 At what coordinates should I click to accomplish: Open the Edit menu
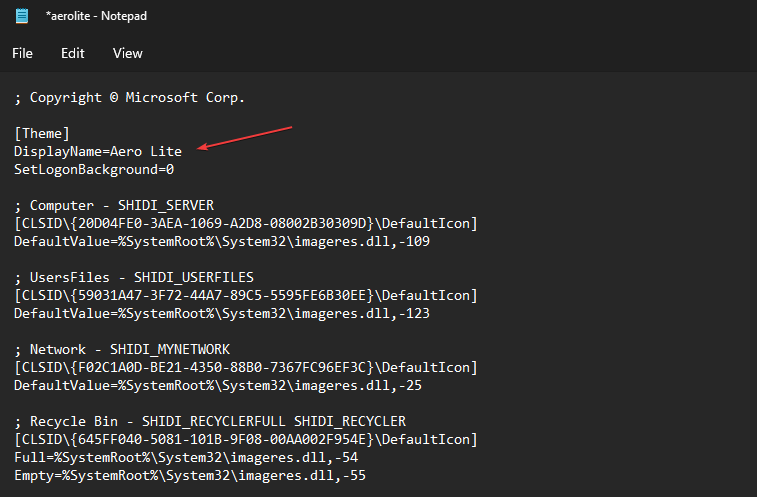[x=73, y=53]
